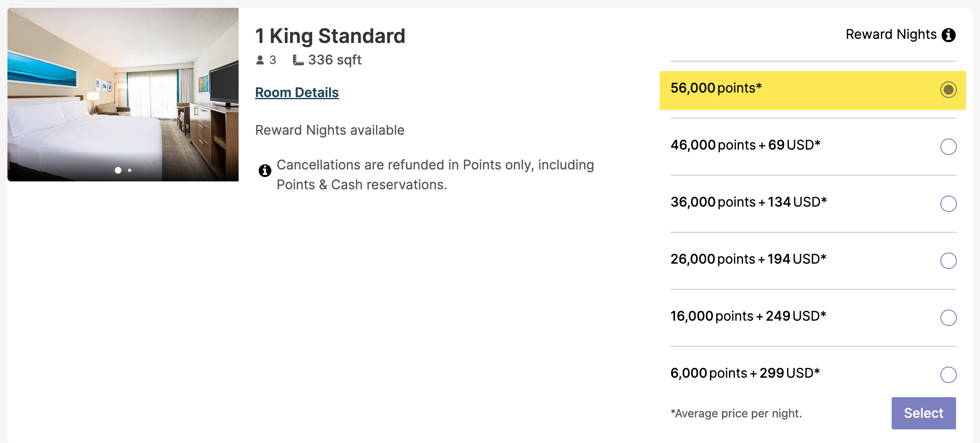The width and height of the screenshot is (980, 443).
Task: Click the Reward Nights info icon
Action: pyautogui.click(x=948, y=35)
